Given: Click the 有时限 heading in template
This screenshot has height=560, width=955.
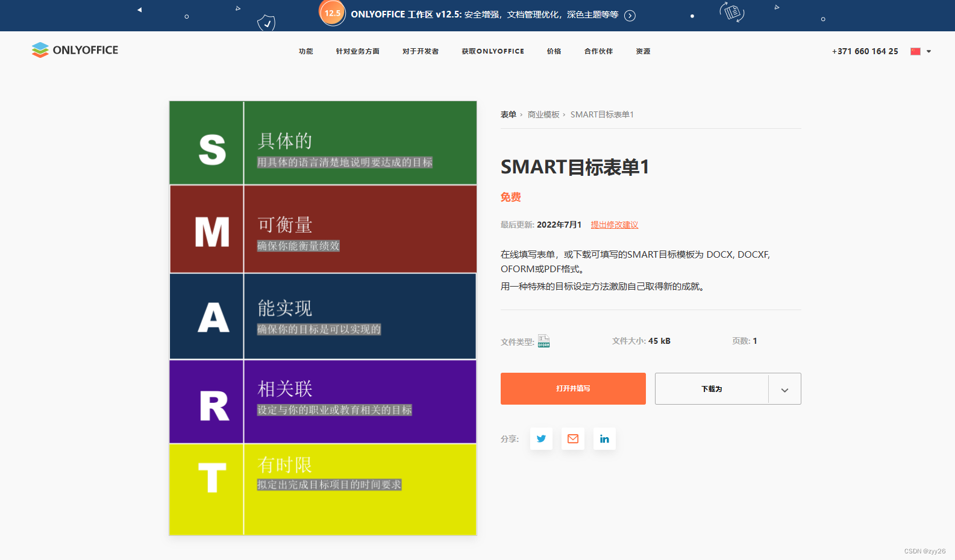Looking at the screenshot, I should [285, 465].
